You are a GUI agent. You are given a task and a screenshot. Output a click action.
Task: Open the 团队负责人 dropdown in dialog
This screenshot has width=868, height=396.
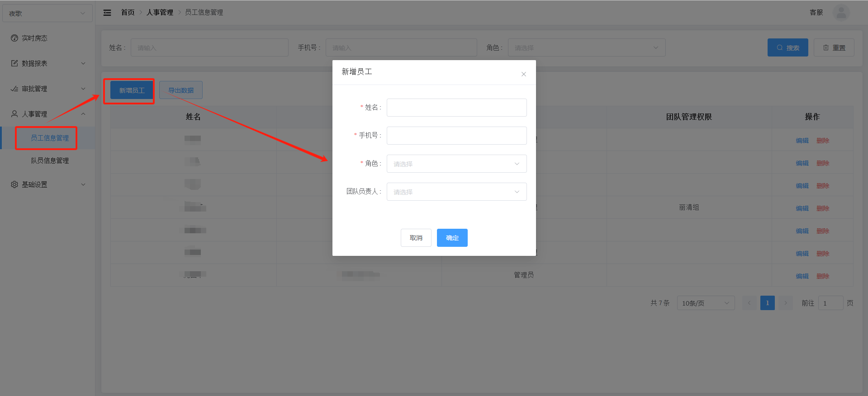click(456, 192)
